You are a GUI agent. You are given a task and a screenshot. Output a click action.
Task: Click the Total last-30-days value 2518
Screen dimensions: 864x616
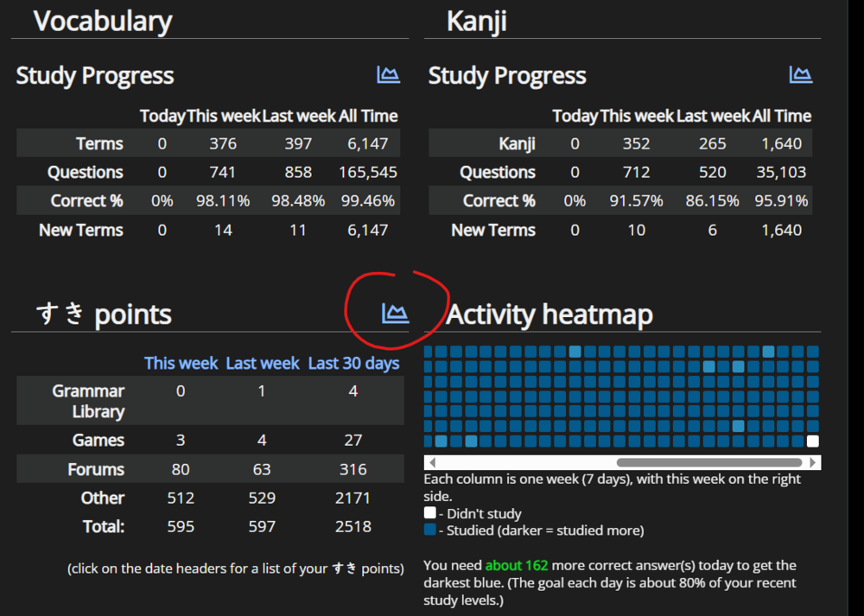click(353, 526)
